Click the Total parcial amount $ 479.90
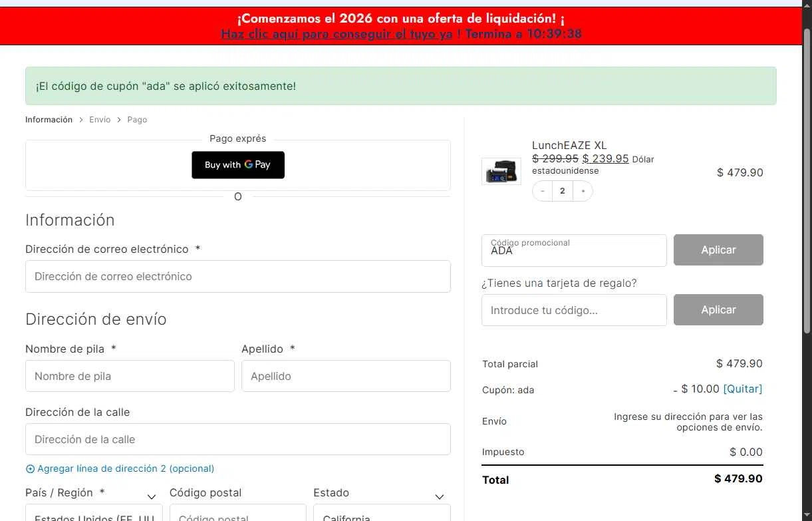The width and height of the screenshot is (812, 521). click(x=740, y=363)
